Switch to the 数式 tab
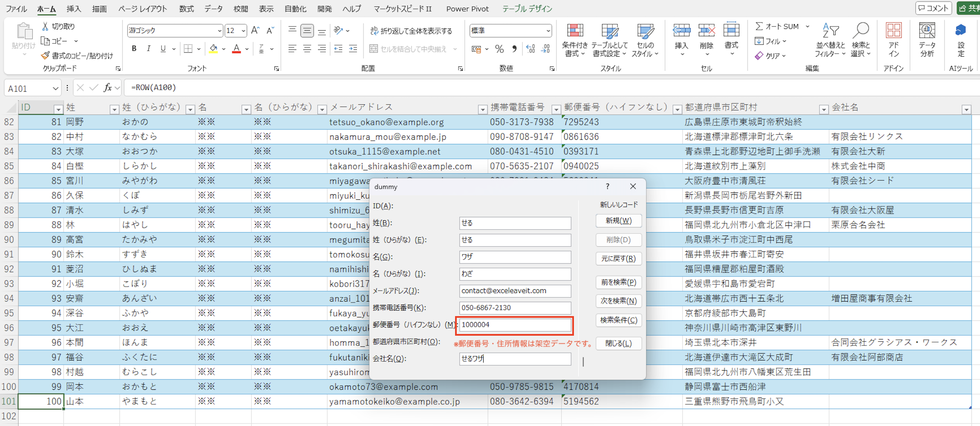Screen dimensions: 980x426 [x=186, y=9]
